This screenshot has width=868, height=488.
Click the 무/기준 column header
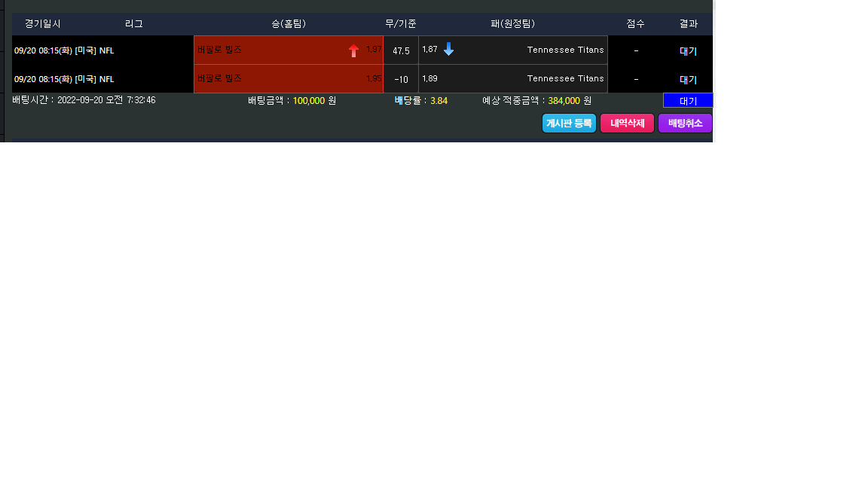401,24
